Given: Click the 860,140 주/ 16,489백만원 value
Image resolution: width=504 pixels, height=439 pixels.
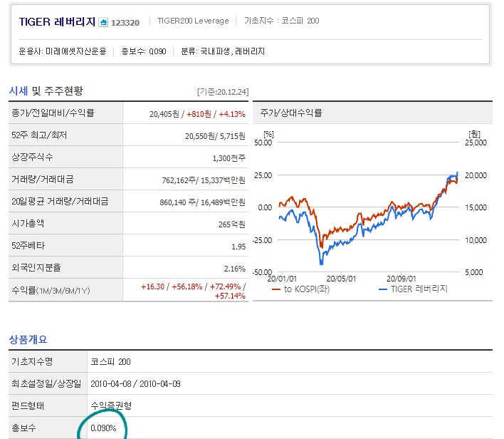Looking at the screenshot, I should (202, 202).
